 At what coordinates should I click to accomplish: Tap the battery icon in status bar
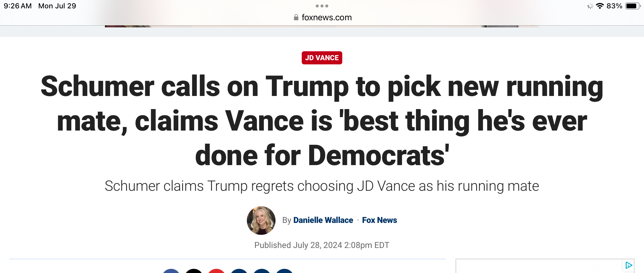point(633,6)
